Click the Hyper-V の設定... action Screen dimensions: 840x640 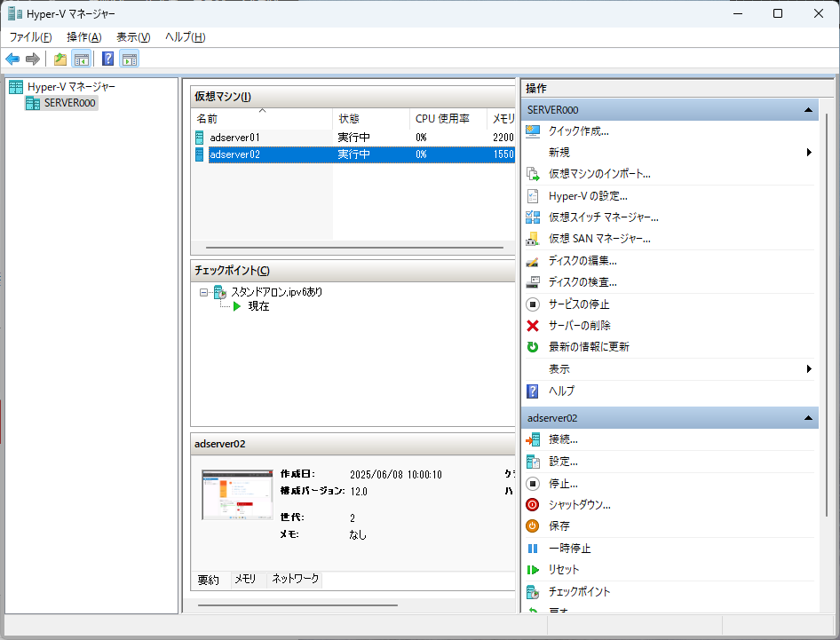588,196
